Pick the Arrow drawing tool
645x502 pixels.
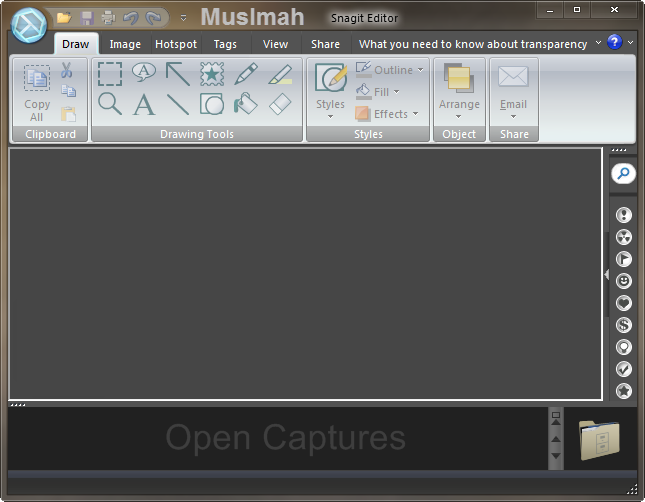pos(178,73)
